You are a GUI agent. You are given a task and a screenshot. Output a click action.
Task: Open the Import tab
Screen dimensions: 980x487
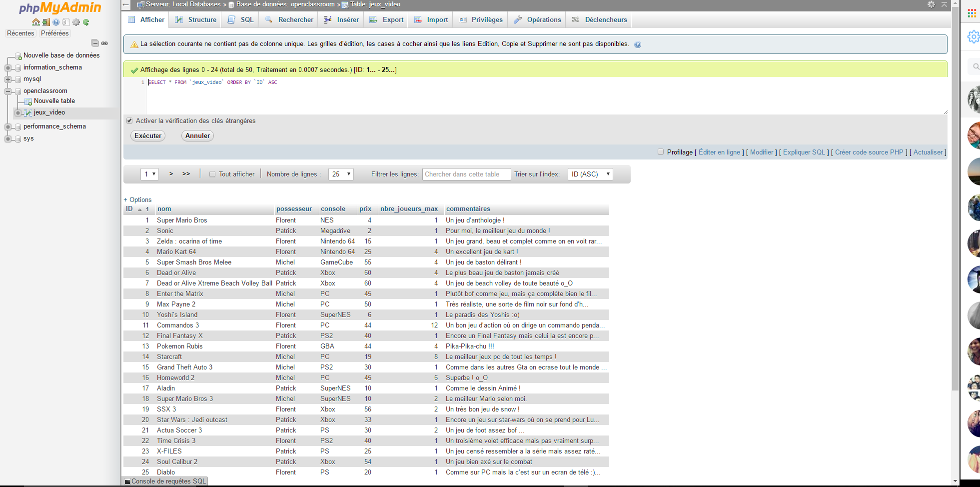(431, 19)
